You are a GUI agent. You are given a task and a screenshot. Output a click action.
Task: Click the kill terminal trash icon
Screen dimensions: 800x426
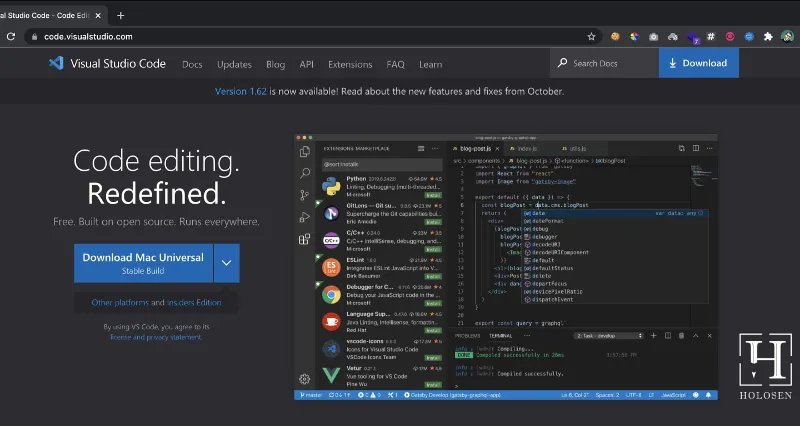[682, 336]
